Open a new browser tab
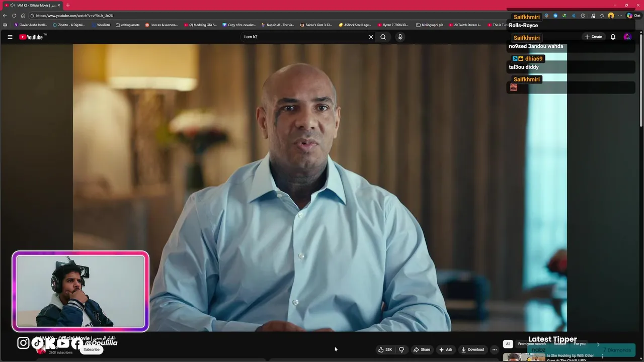Viewport: 644px width, 362px height. point(68,5)
